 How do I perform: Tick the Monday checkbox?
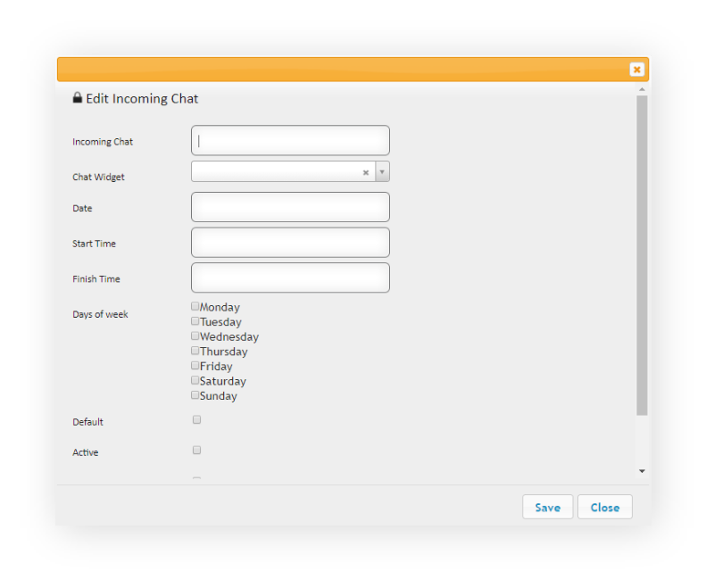point(195,306)
